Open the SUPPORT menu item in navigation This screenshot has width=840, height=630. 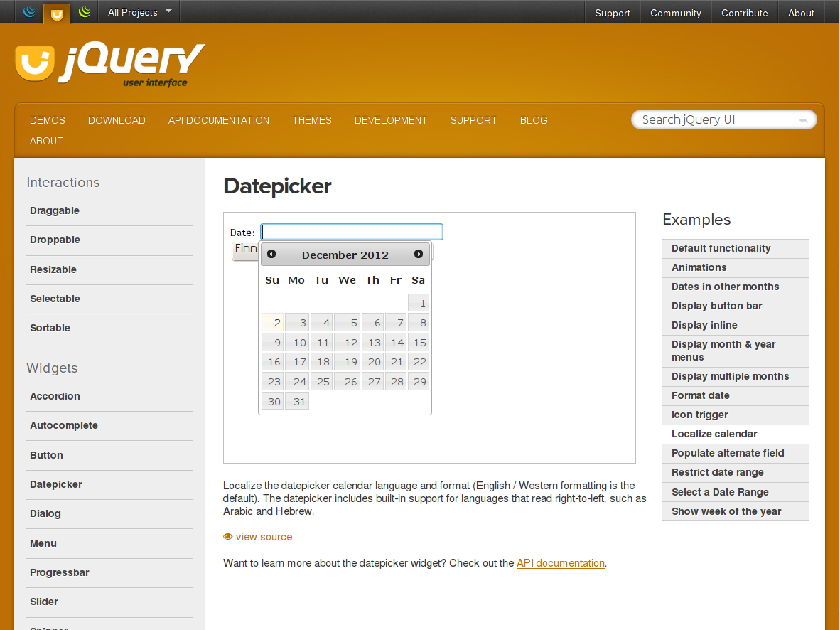click(x=473, y=121)
